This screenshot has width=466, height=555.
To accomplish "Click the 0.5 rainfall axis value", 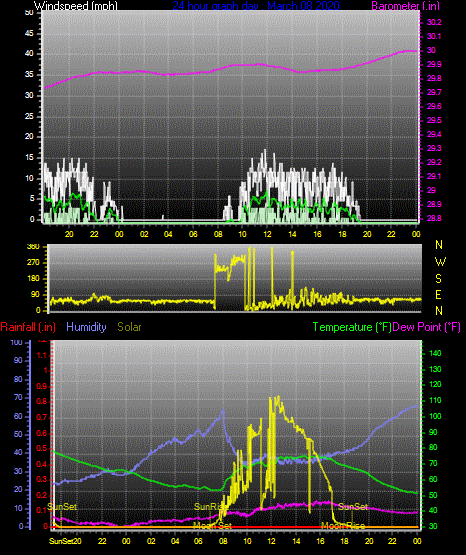I will point(42,448).
